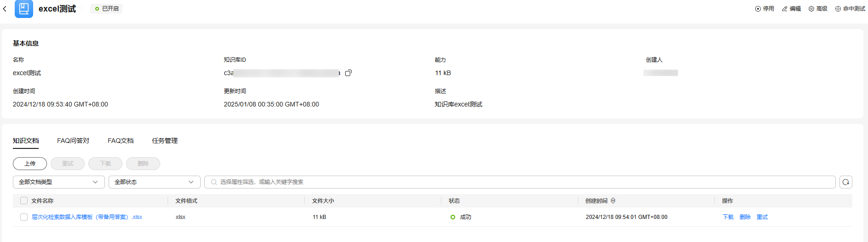Copy the knowledge base ID
The height and width of the screenshot is (242, 868).
click(x=348, y=73)
